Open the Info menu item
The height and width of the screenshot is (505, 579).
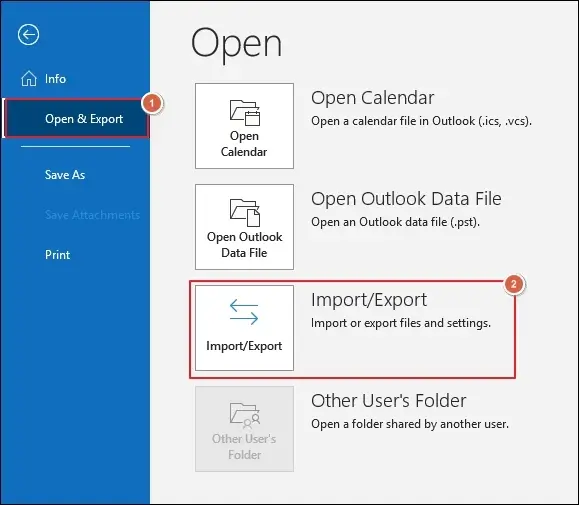click(55, 79)
